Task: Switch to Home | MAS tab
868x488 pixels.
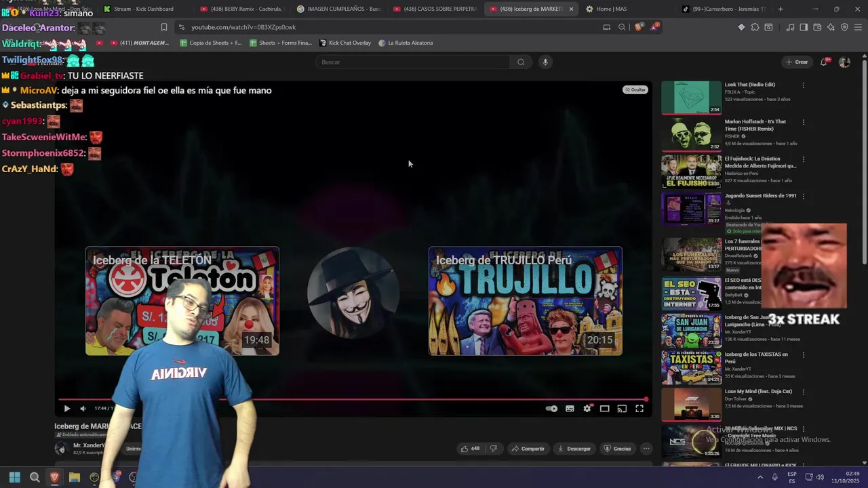Action: [607, 9]
